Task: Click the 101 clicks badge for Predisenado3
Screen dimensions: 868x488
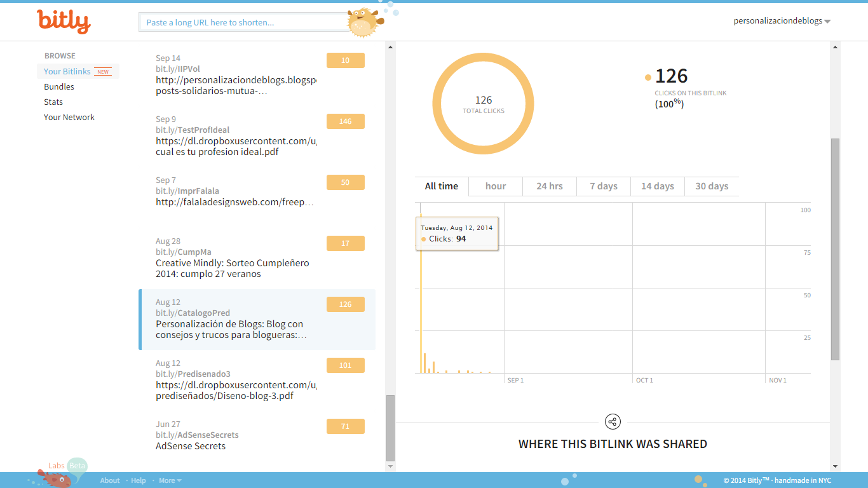Action: click(x=346, y=365)
